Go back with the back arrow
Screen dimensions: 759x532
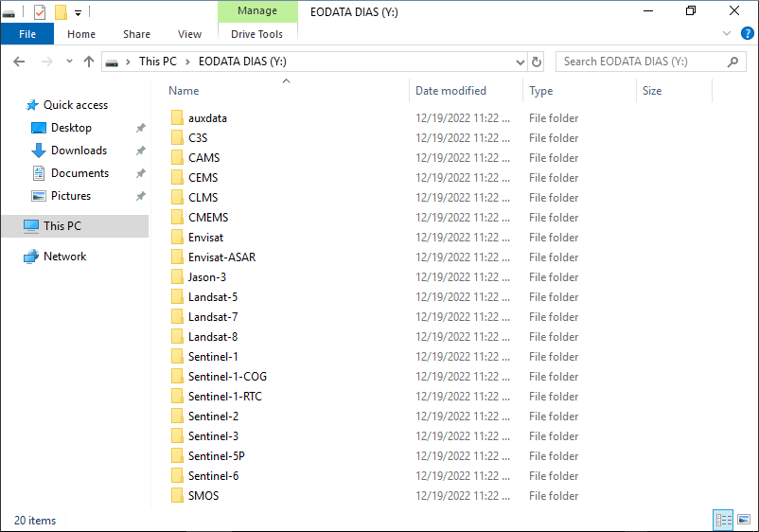point(19,62)
